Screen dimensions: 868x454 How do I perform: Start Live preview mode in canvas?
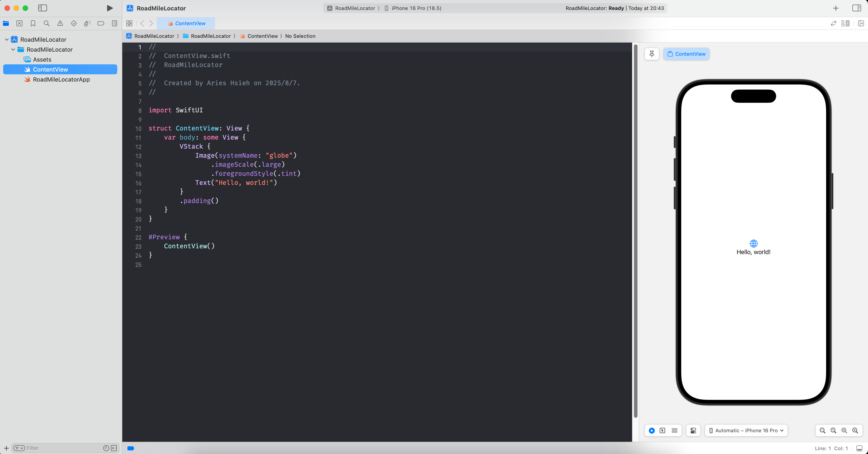[x=652, y=430]
